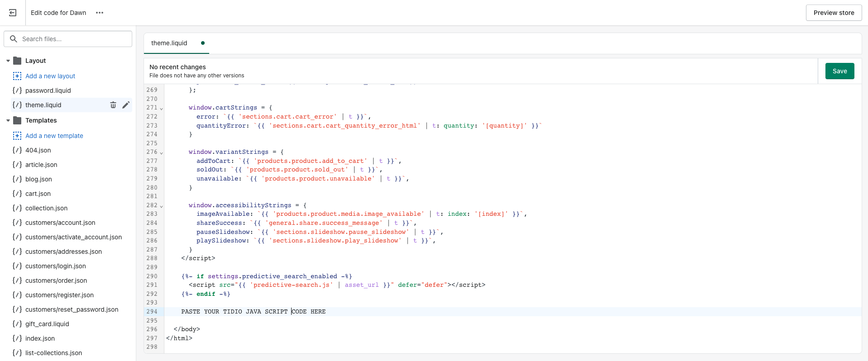Click the predictive-search.js script line

coord(337,285)
